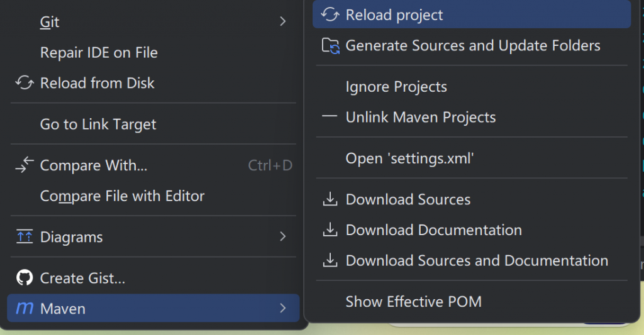The height and width of the screenshot is (335, 644).
Task: Select Compare File with Editor
Action: coord(122,196)
